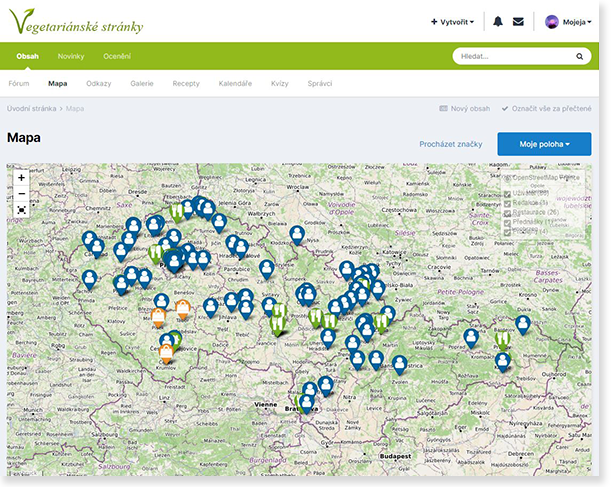Viewport: 612px width, 487px height.
Task: Toggle fullscreen map view
Action: click(x=21, y=210)
